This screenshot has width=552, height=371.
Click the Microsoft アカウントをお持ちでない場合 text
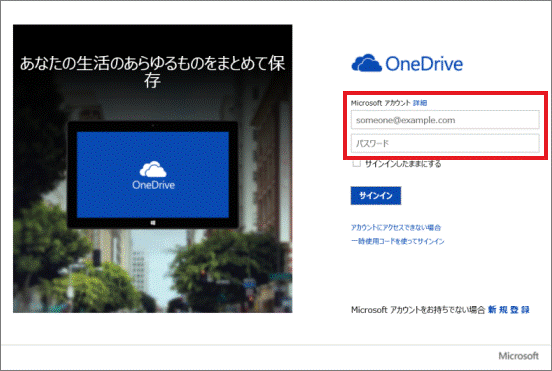418,310
